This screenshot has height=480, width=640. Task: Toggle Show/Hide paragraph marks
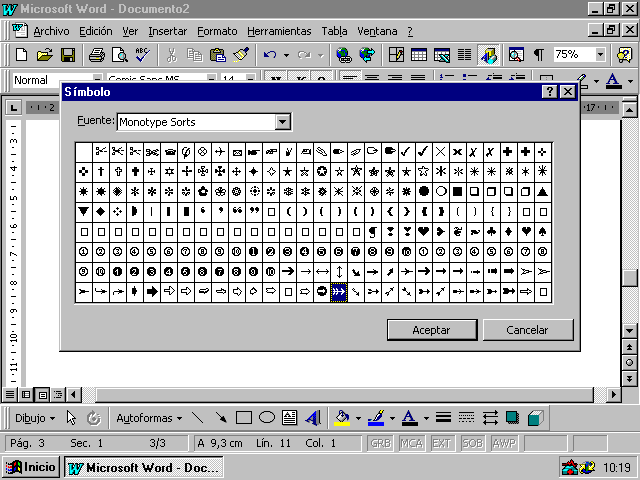[x=539, y=55]
